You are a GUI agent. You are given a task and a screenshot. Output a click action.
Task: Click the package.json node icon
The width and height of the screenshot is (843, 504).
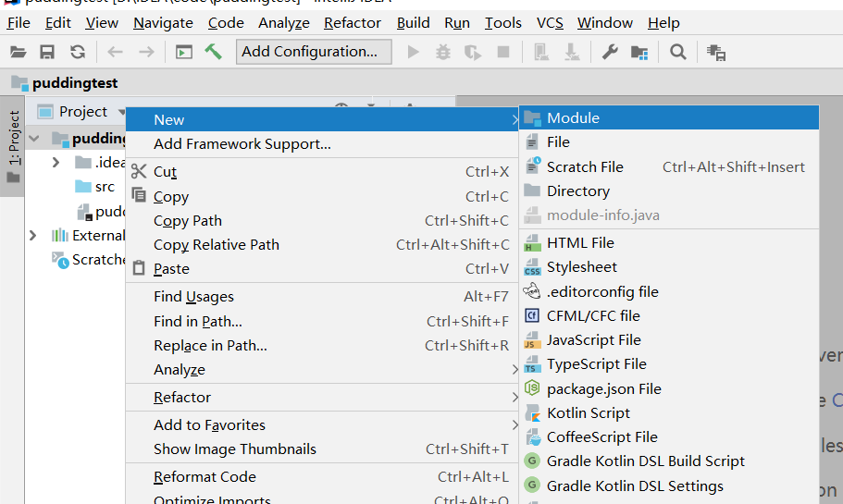tap(532, 387)
